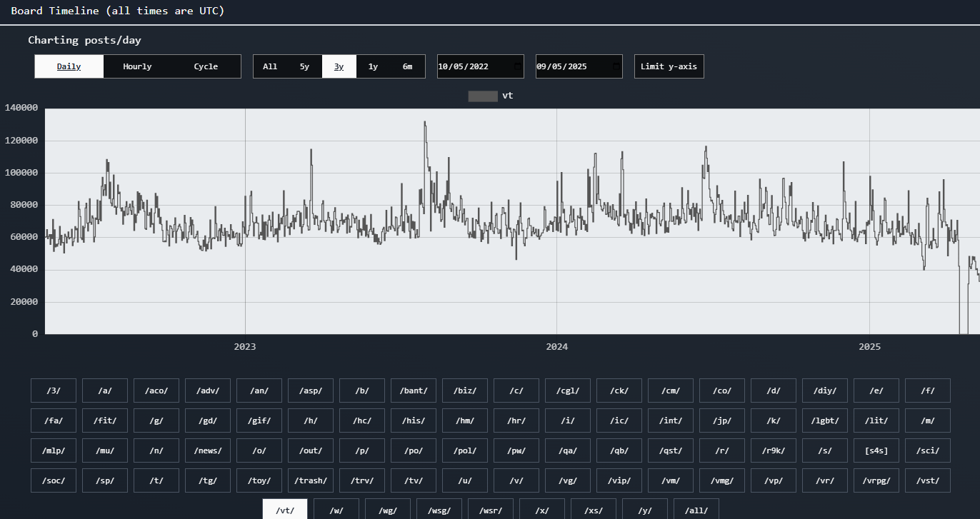Deselect the highlighted /vt/ board button

point(285,510)
